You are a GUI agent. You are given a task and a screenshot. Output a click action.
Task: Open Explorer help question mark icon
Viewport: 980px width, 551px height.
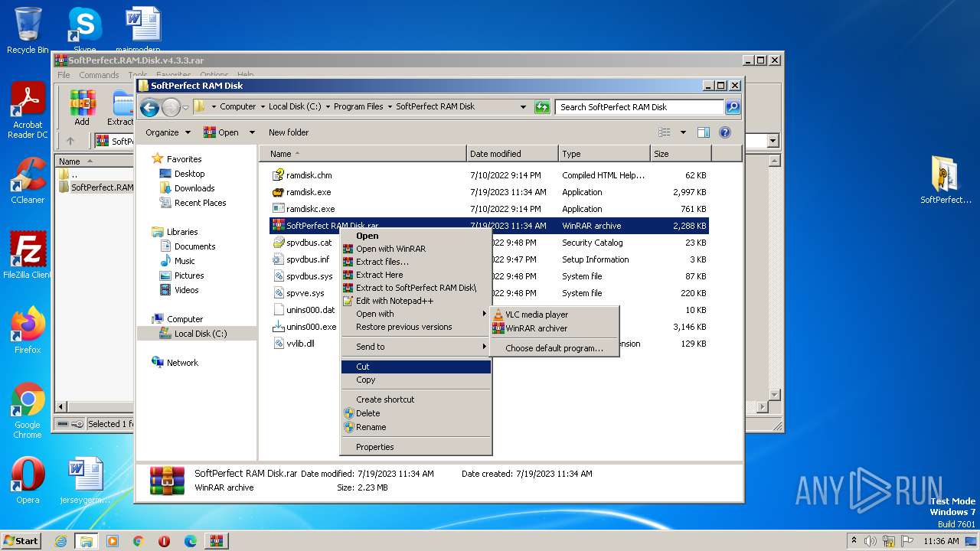pos(725,132)
